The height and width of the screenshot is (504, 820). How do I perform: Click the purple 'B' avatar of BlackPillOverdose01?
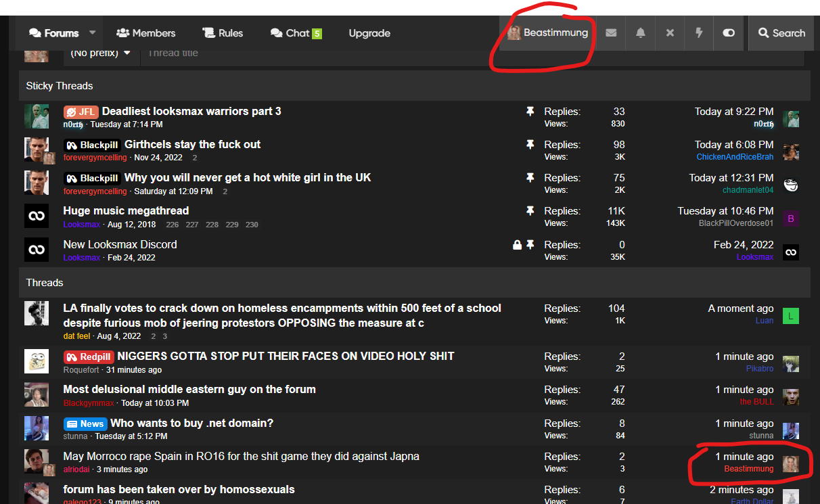coord(791,219)
